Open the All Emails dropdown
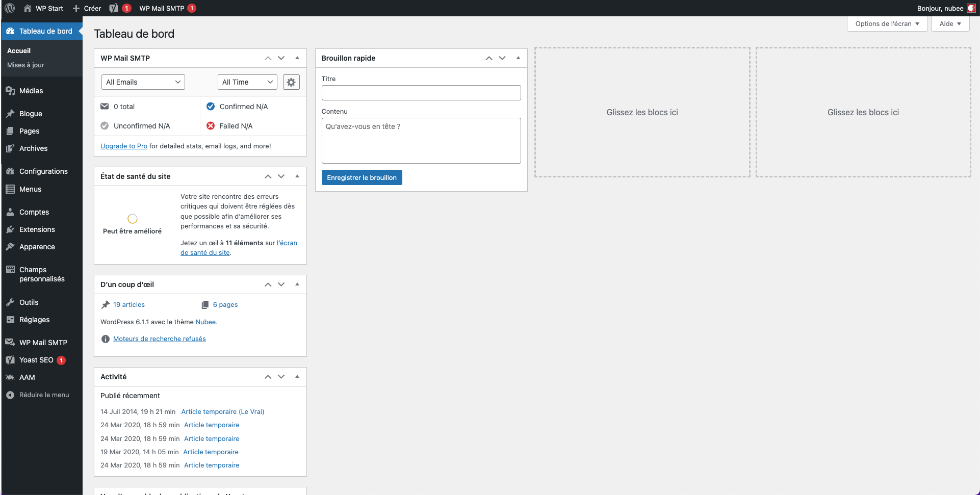 coord(143,82)
